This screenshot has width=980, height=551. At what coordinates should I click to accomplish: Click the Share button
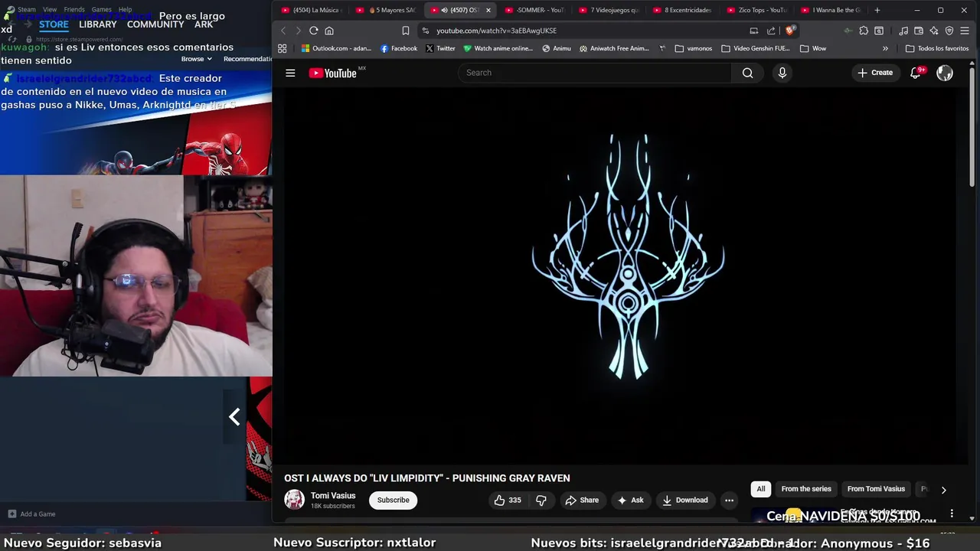coord(582,500)
